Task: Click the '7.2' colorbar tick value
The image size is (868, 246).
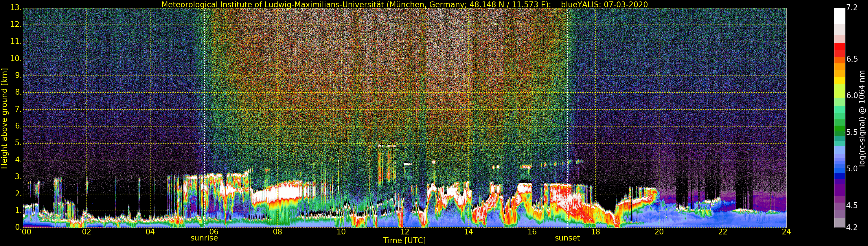Action: point(852,8)
